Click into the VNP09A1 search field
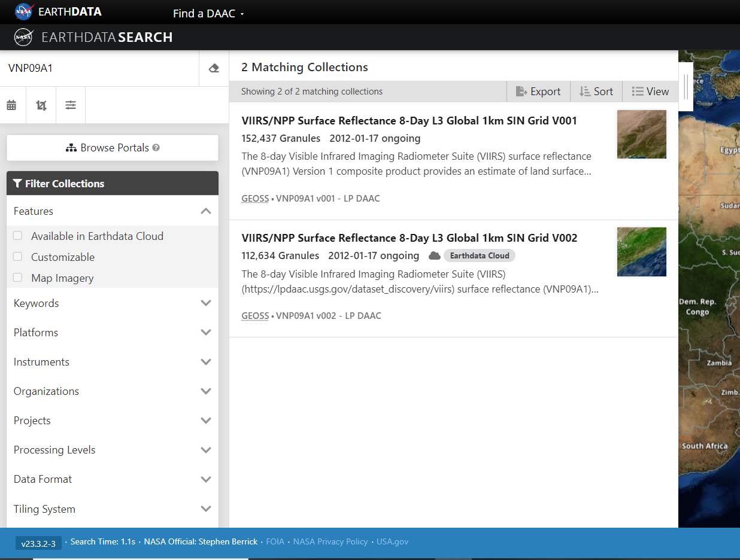 (99, 68)
